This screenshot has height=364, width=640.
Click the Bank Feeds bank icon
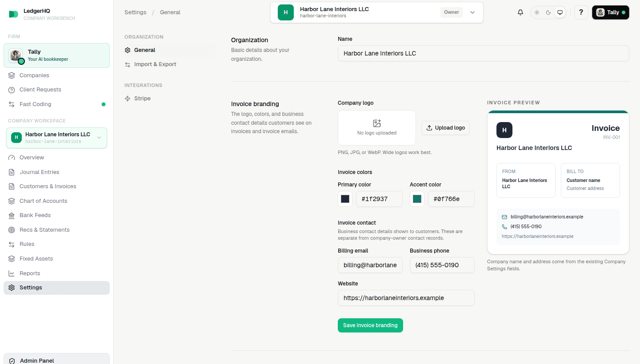(x=12, y=215)
